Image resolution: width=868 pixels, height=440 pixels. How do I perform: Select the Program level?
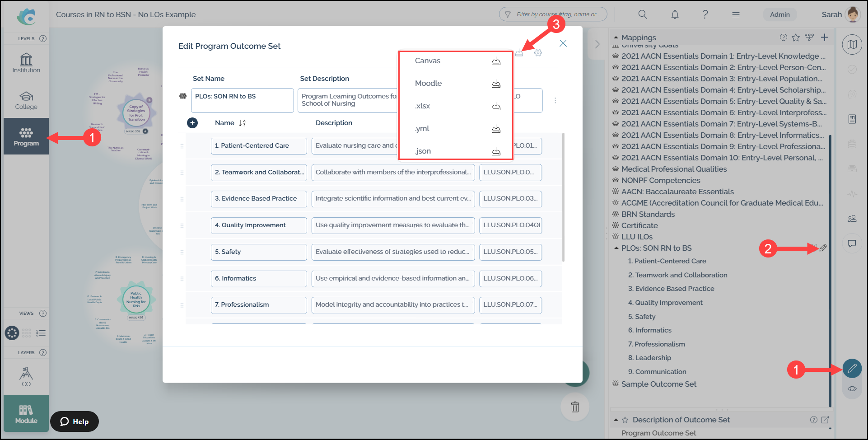point(26,136)
